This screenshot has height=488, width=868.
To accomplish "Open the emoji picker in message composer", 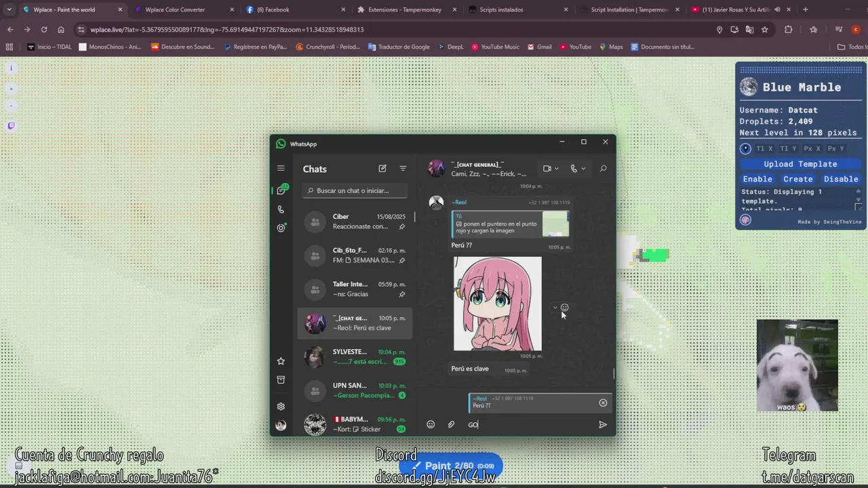I will point(431,424).
